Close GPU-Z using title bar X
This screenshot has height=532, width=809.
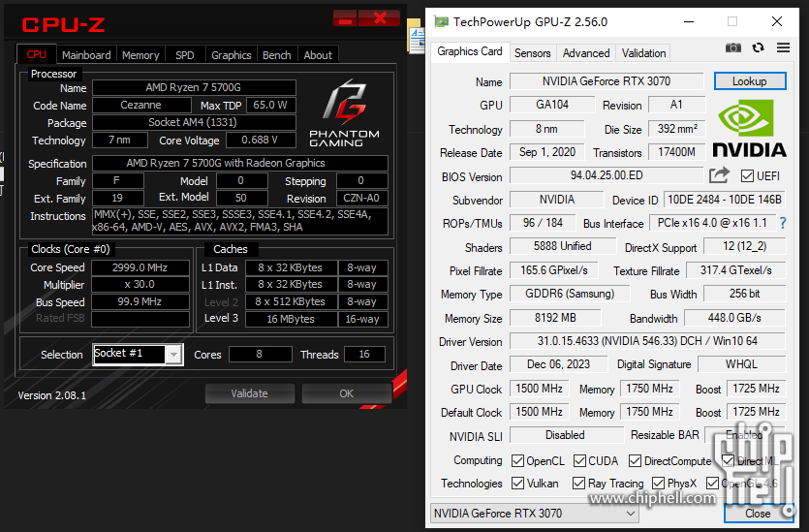pos(776,21)
